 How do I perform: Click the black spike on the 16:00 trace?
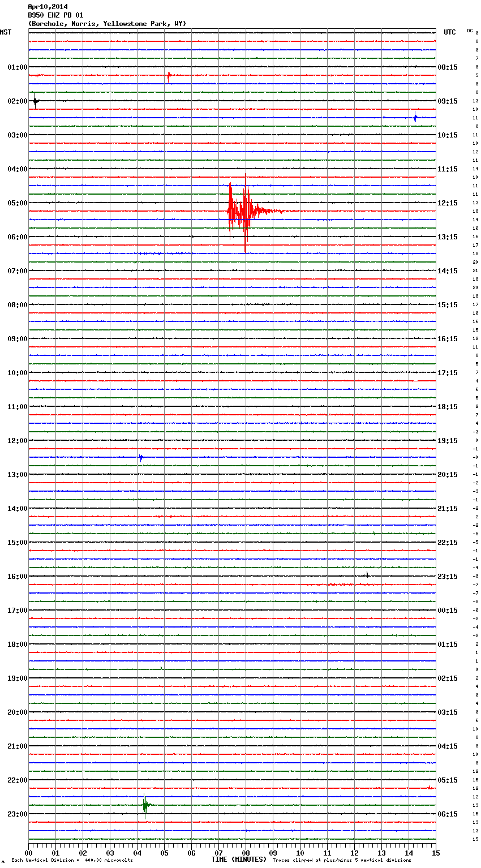[x=367, y=575]
